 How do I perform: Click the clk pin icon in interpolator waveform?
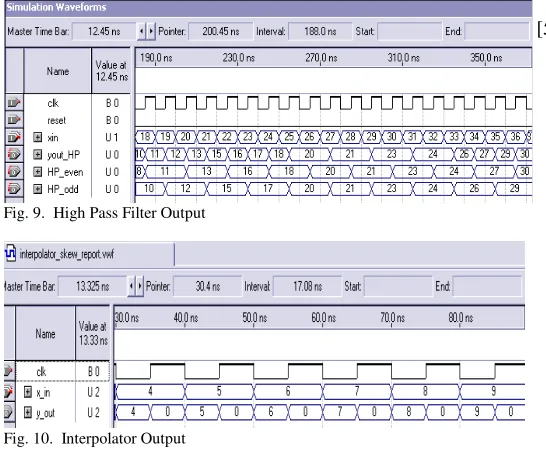[x=8, y=371]
